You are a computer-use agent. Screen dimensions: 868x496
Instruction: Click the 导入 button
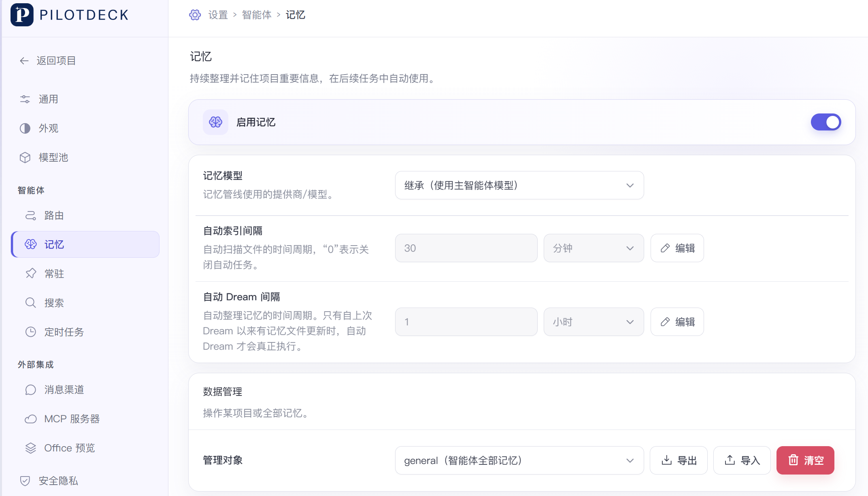742,460
